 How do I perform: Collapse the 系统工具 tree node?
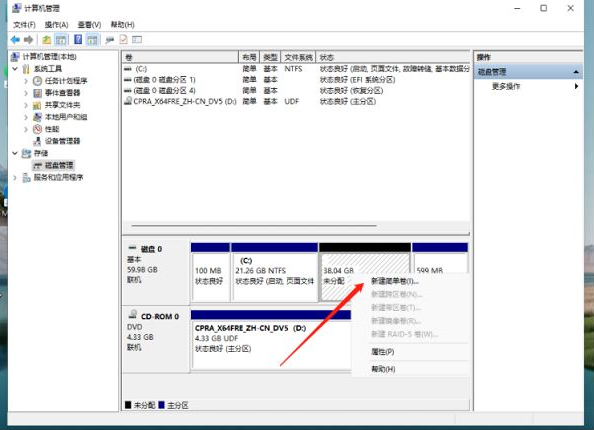tap(15, 69)
